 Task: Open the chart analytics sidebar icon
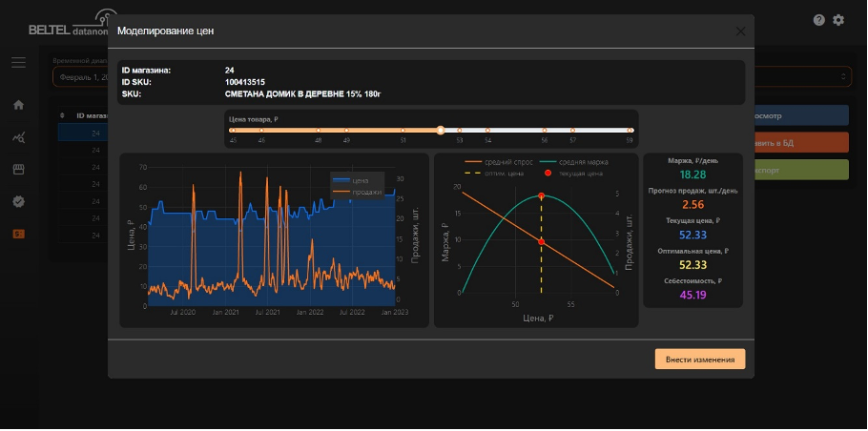click(18, 137)
